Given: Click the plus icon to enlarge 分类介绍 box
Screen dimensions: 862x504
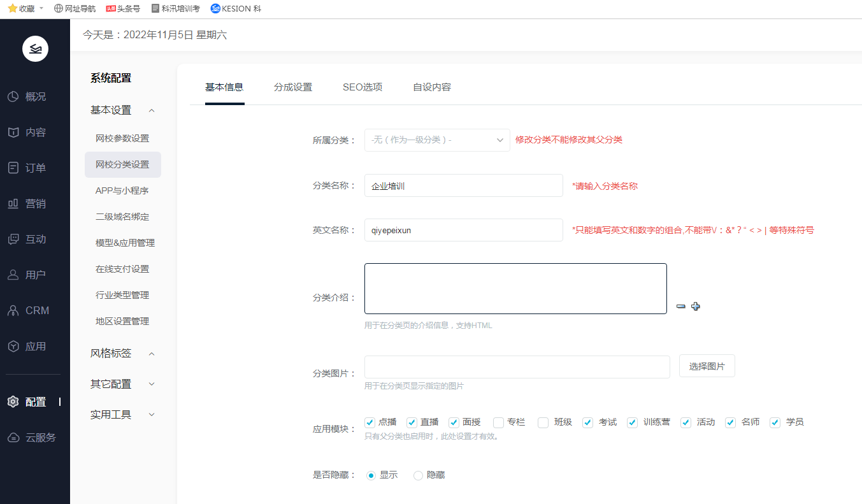Looking at the screenshot, I should point(696,306).
